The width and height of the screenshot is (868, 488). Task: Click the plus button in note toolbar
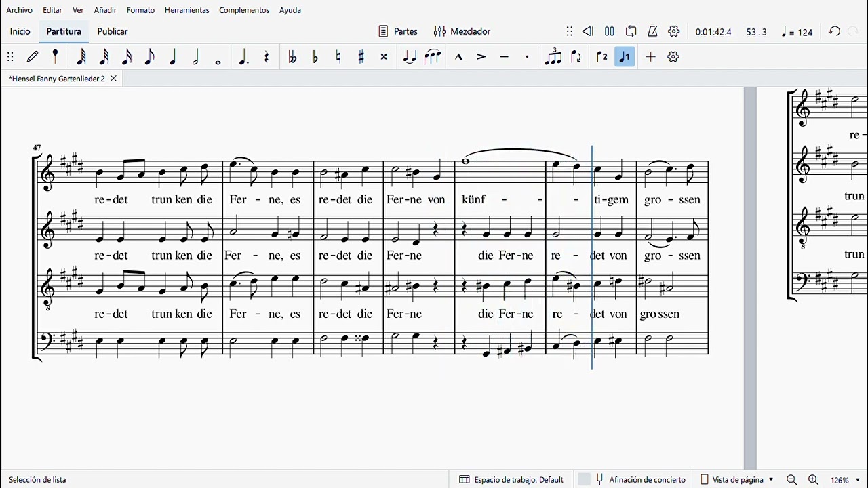(x=650, y=57)
